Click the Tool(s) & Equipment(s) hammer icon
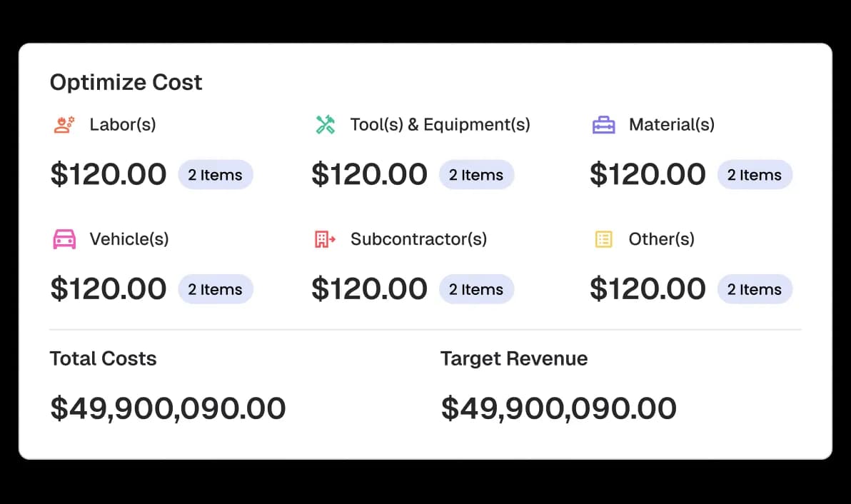This screenshot has height=504, width=851. coord(325,125)
